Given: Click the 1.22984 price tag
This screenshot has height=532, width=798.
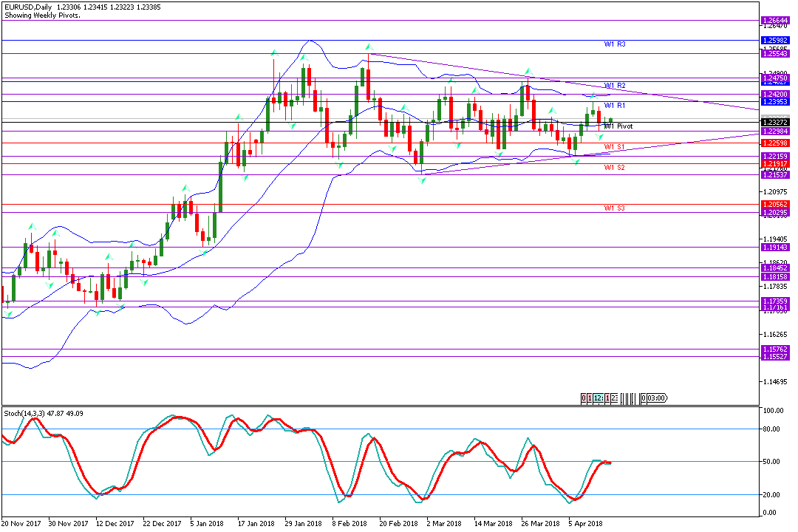Looking at the screenshot, I should pyautogui.click(x=775, y=132).
